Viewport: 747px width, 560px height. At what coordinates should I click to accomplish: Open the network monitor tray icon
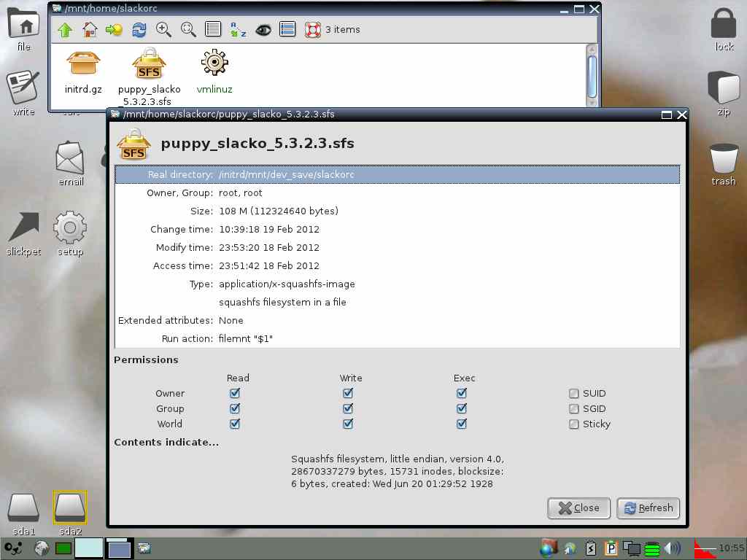[x=632, y=549]
